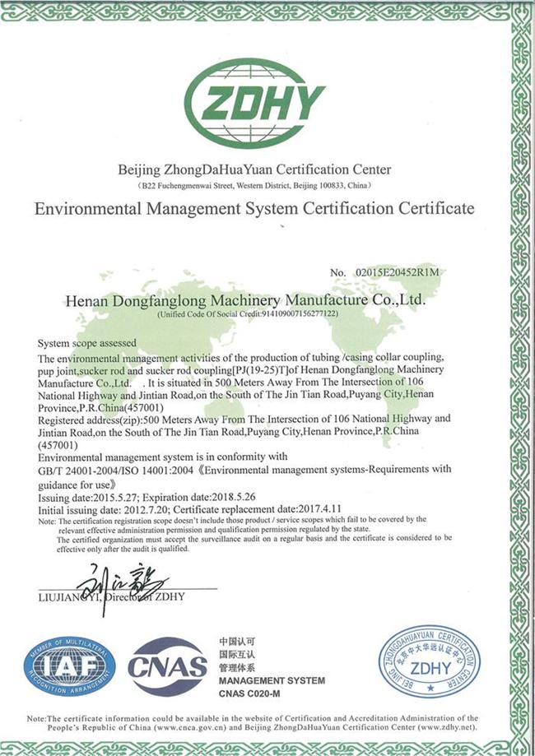The image size is (535, 756).
Task: Click 'Initial issuing date: 2012.7.20' text
Action: tap(103, 509)
